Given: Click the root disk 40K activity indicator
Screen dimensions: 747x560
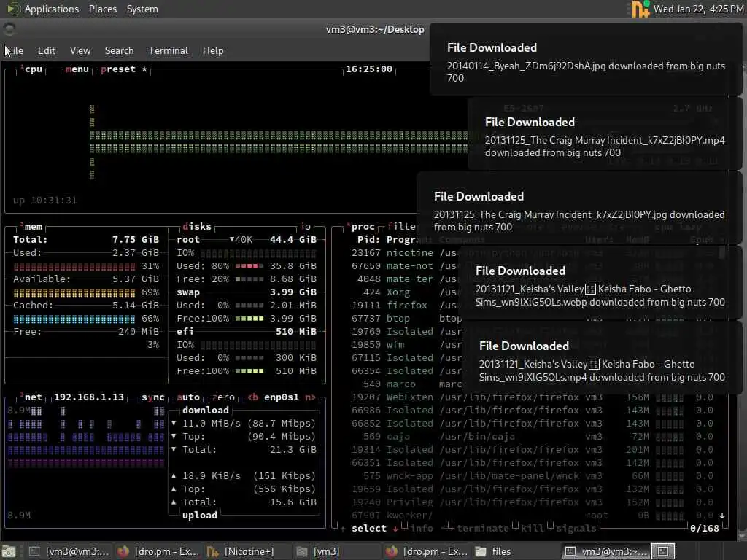Looking at the screenshot, I should point(241,239).
